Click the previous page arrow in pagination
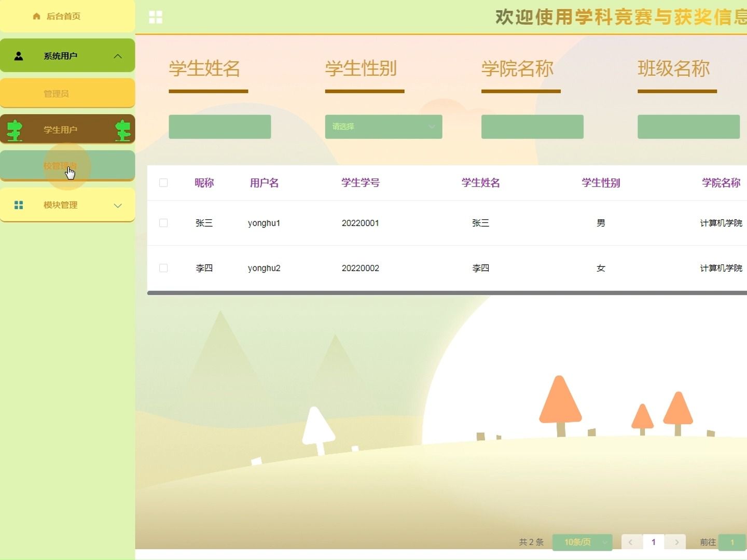Image resolution: width=747 pixels, height=560 pixels. (x=631, y=542)
